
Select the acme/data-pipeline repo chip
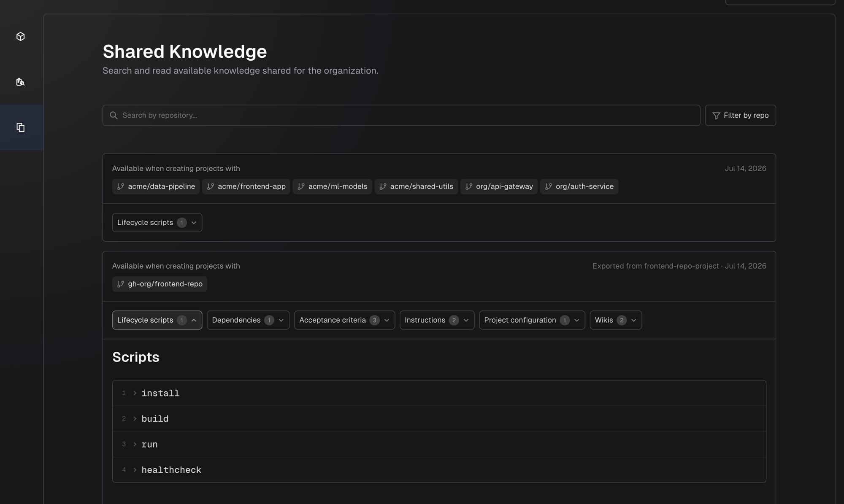coord(156,186)
